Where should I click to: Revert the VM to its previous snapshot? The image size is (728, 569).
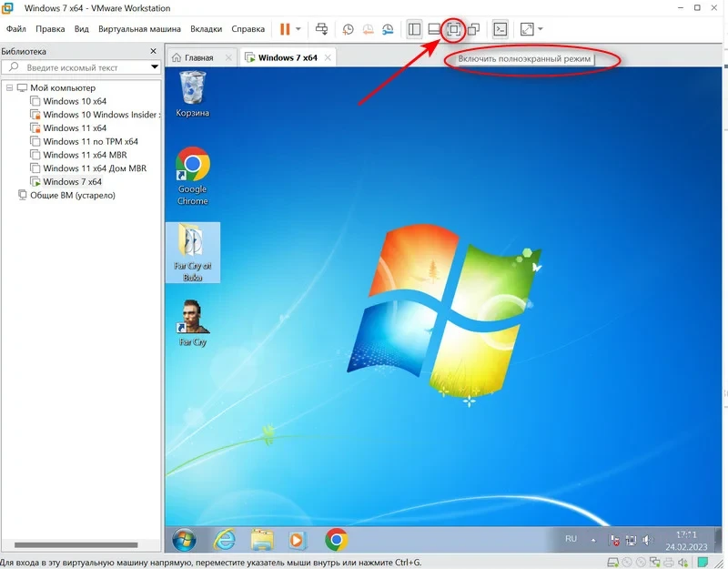point(368,29)
